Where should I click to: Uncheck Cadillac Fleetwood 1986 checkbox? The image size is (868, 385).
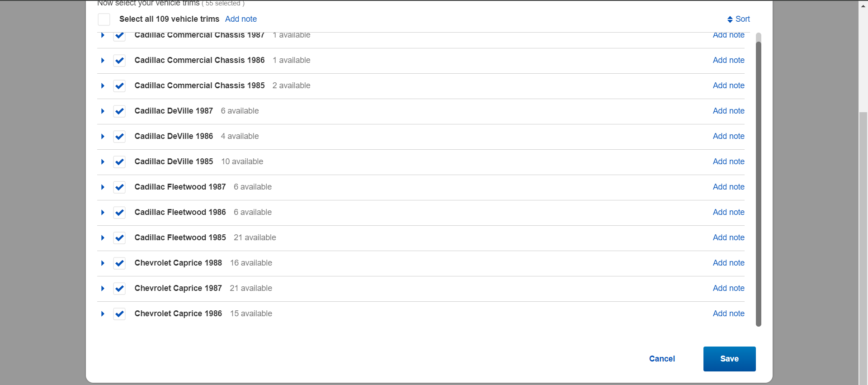119,212
